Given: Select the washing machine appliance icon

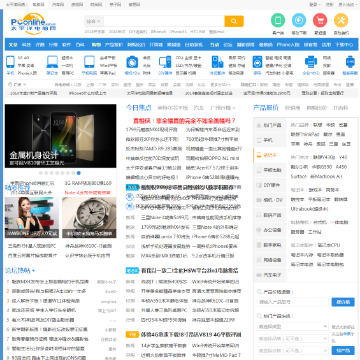Looking at the screenshot, I should 257,62.
